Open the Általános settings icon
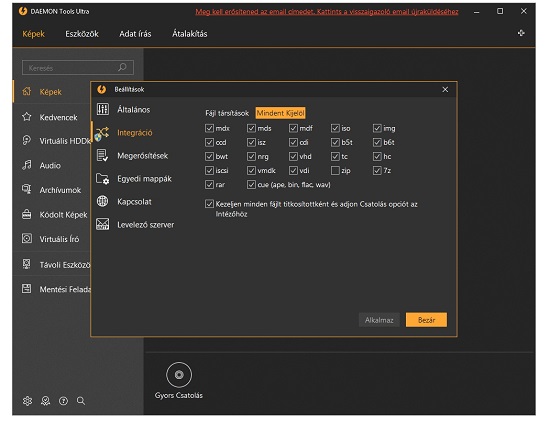 102,109
